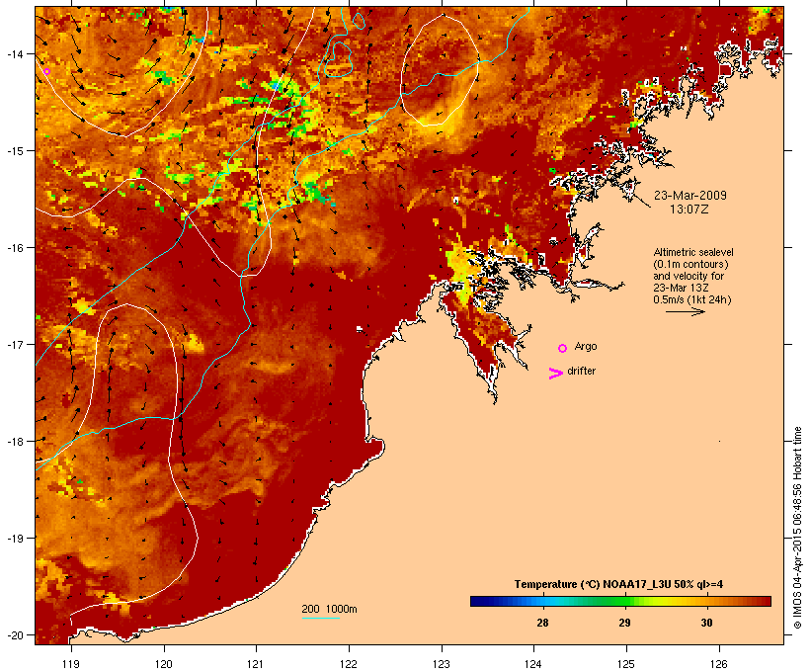This screenshot has height=672, width=810.
Task: Click the cyan 200/1000m isobath legend line
Action: click(320, 618)
